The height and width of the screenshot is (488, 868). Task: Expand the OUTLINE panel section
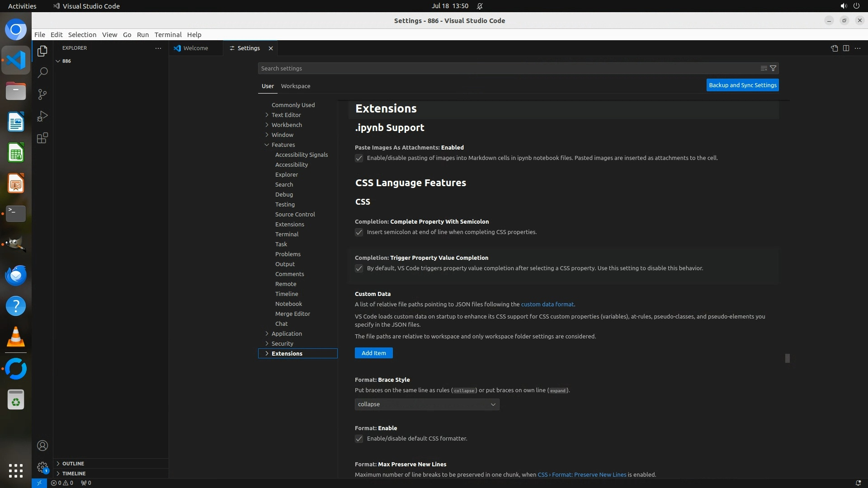click(73, 464)
